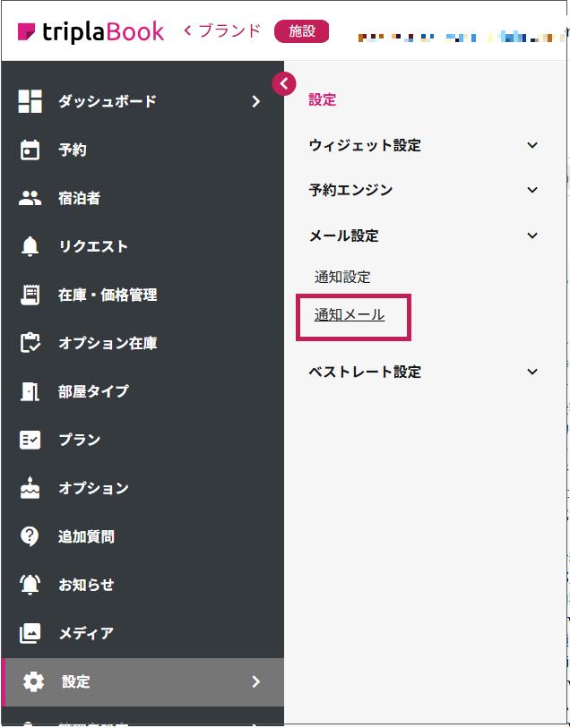This screenshot has height=728, width=570.
Task: Open the 予約 calendar icon
Action: click(x=30, y=150)
